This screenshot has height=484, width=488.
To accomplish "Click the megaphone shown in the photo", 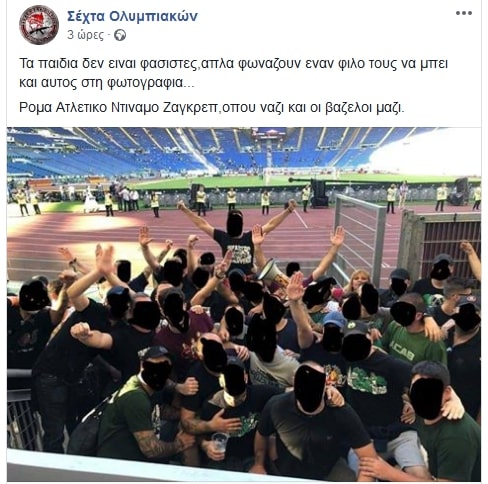I will (x=273, y=271).
